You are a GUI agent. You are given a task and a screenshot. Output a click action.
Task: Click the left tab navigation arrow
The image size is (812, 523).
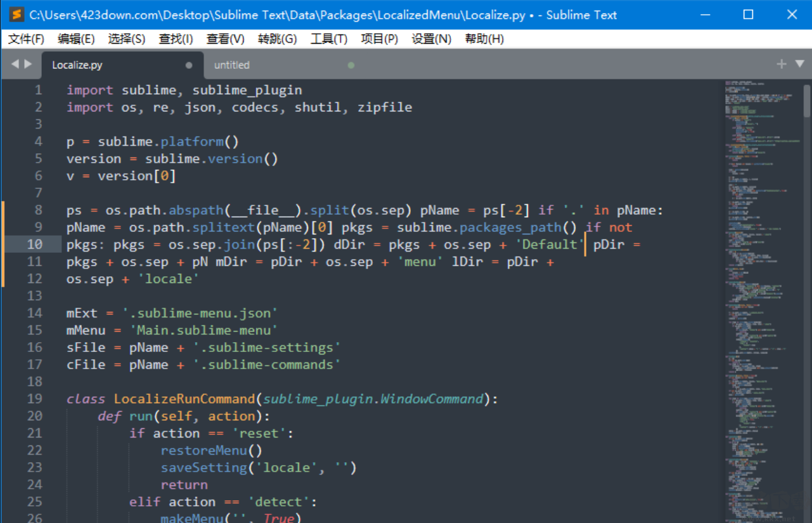[x=15, y=64]
